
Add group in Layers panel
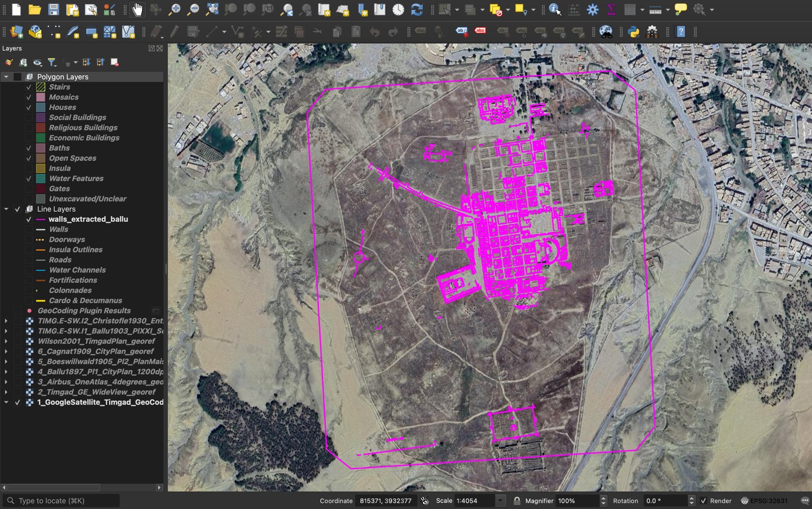[23, 62]
